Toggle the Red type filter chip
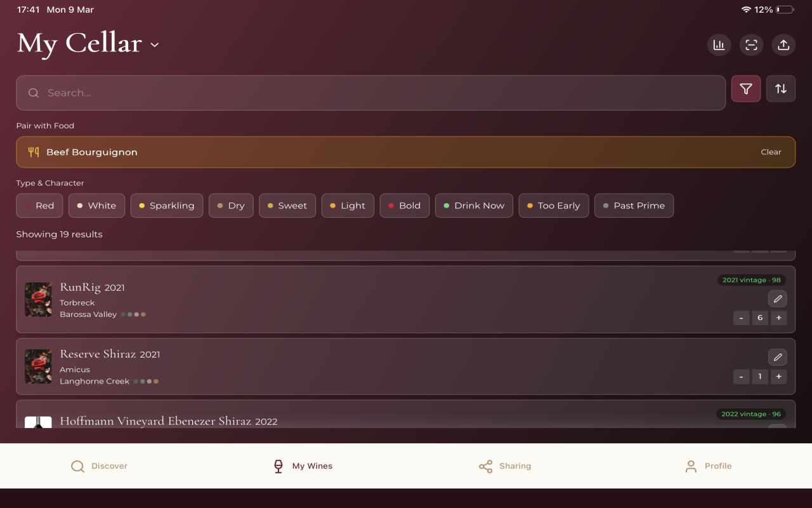 39,206
